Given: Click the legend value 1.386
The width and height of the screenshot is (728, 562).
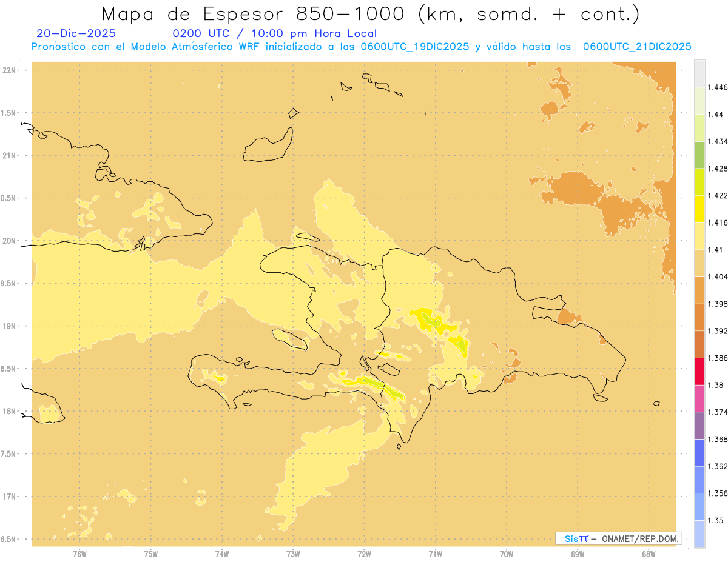Looking at the screenshot, I should 719,358.
